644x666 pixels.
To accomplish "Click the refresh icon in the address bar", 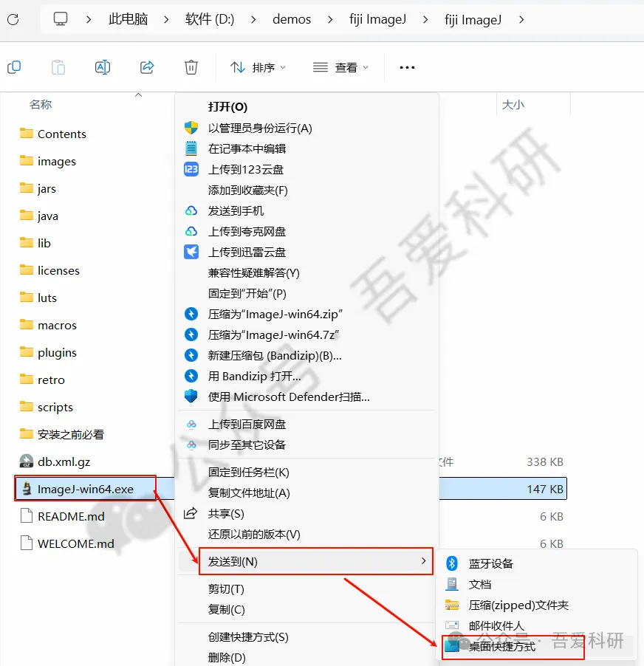I will pyautogui.click(x=13, y=19).
